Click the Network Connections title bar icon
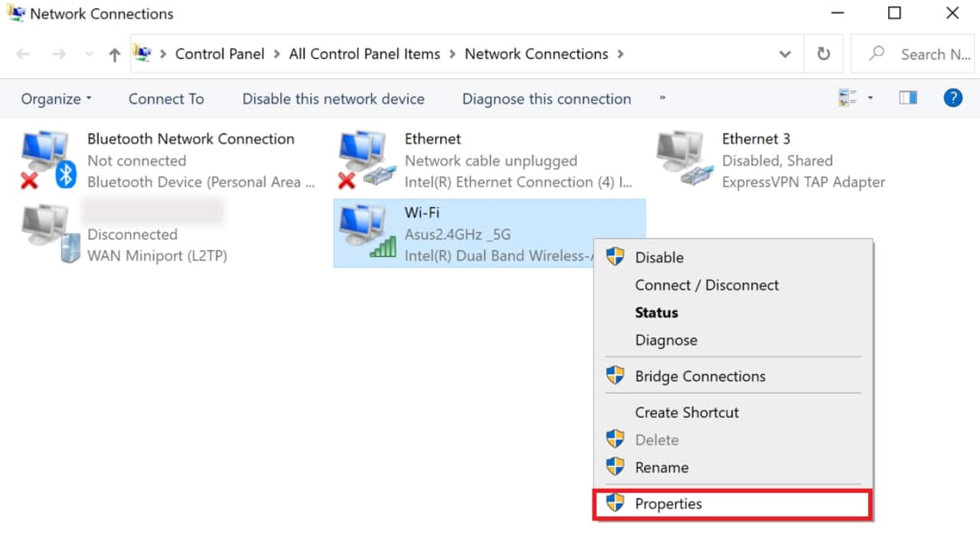The width and height of the screenshot is (980, 551). pyautogui.click(x=15, y=13)
